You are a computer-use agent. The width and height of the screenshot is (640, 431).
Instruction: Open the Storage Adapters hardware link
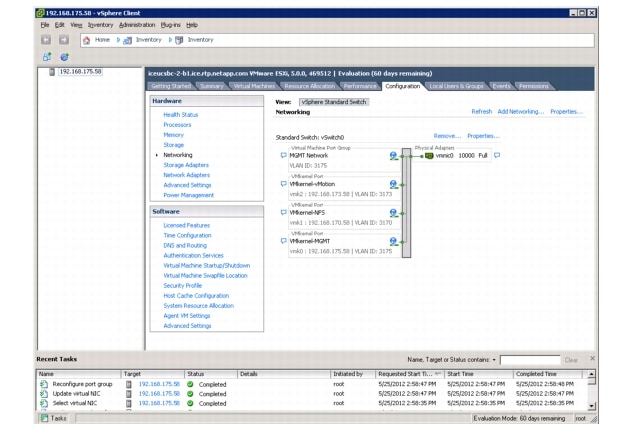click(186, 165)
